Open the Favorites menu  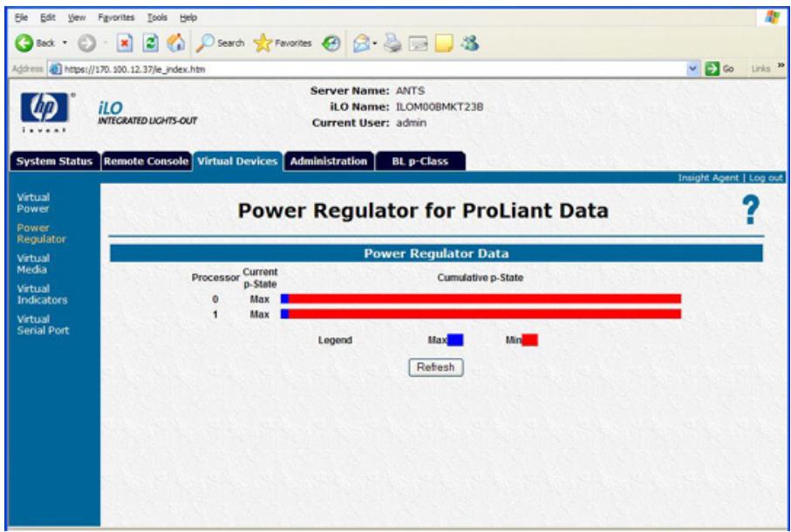pyautogui.click(x=117, y=17)
